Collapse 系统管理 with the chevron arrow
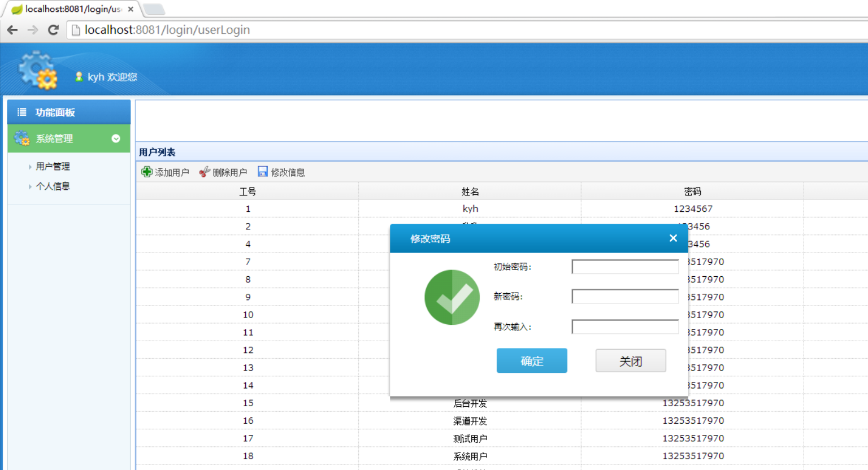868x470 pixels. [x=116, y=138]
